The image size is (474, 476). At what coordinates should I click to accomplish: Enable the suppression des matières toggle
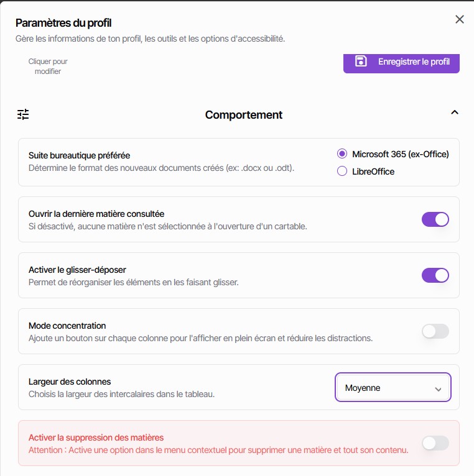tap(435, 443)
